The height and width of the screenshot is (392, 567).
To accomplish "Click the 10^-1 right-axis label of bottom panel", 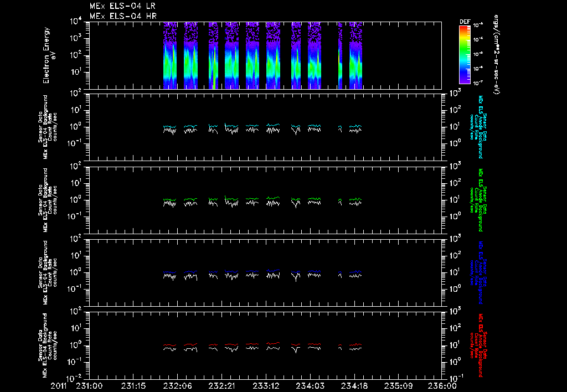I will [456, 378].
